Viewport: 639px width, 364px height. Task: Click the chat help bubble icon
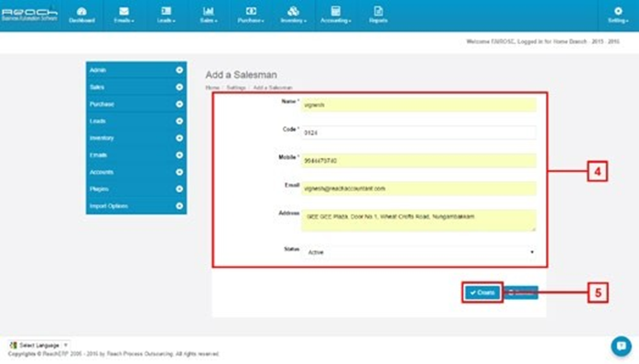[621, 346]
